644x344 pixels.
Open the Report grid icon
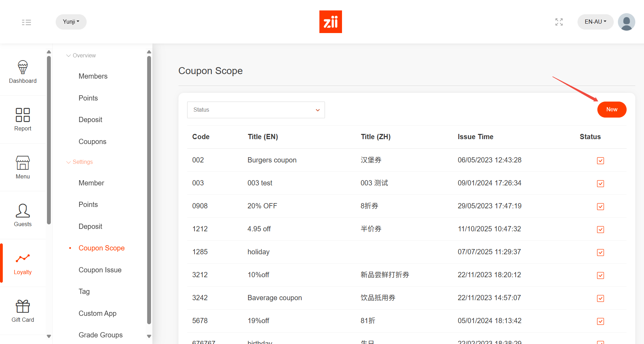[23, 115]
